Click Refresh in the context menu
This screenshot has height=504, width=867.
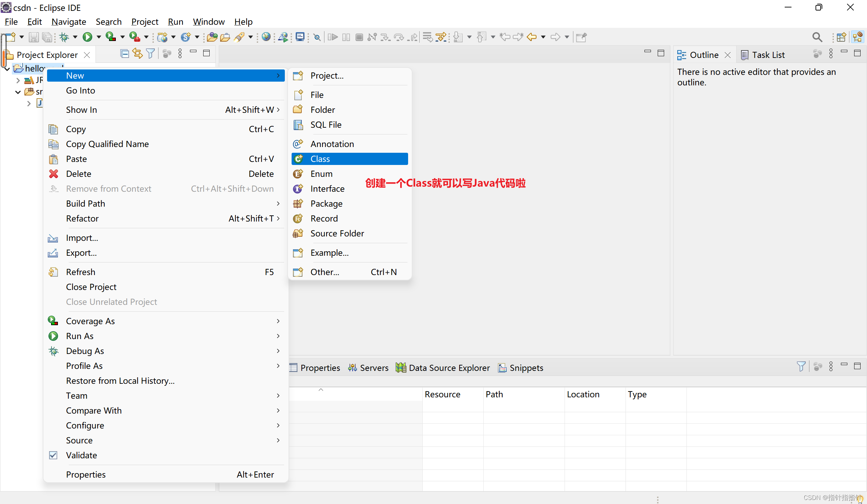point(166,272)
